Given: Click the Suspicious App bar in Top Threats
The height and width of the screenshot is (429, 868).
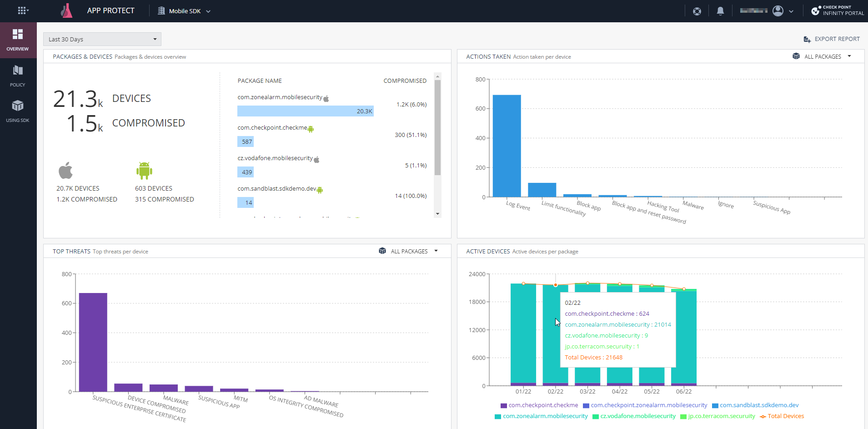Looking at the screenshot, I should [x=199, y=389].
